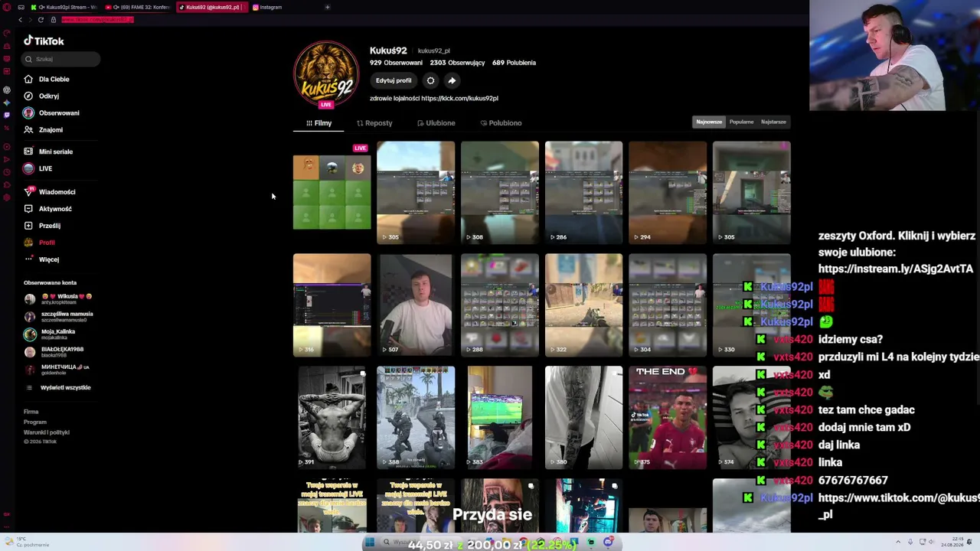Open the Dla Ciebie home feed
The image size is (980, 551).
click(47, 79)
